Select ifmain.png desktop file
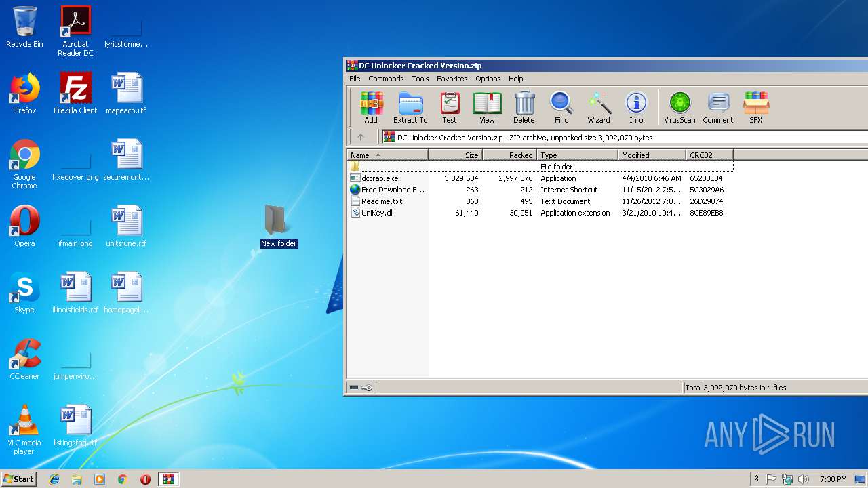This screenshot has width=868, height=488. pos(75,230)
